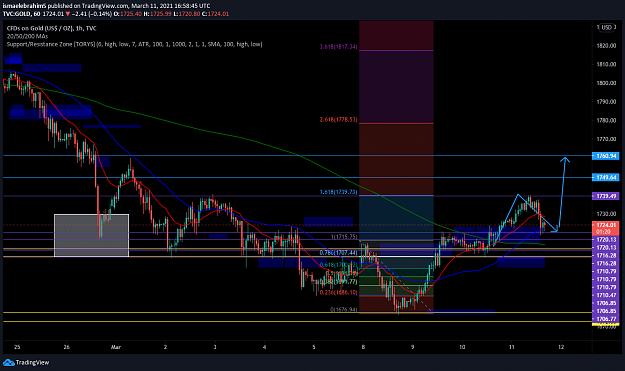Click the 10 date on time axis
The image size is (625, 371).
462,347
